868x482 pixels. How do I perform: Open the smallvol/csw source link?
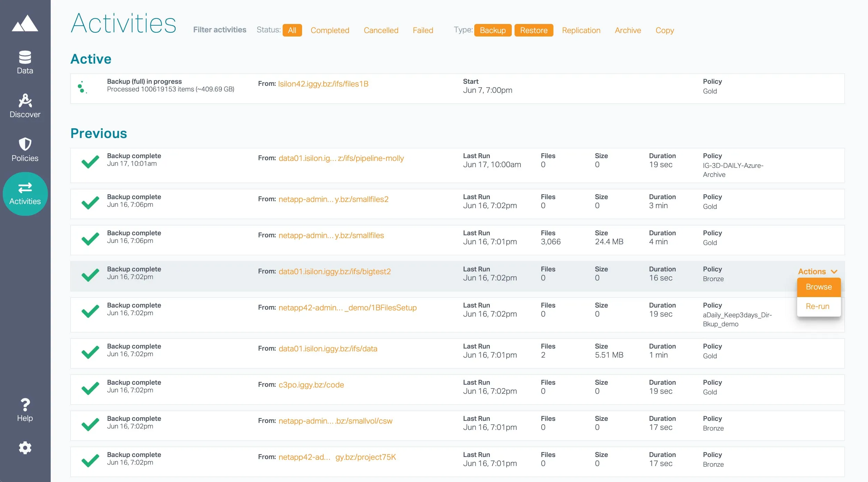pyautogui.click(x=335, y=421)
